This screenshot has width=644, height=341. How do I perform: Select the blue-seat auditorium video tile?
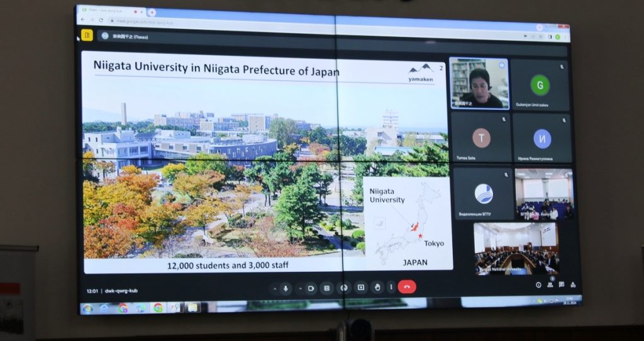544,193
